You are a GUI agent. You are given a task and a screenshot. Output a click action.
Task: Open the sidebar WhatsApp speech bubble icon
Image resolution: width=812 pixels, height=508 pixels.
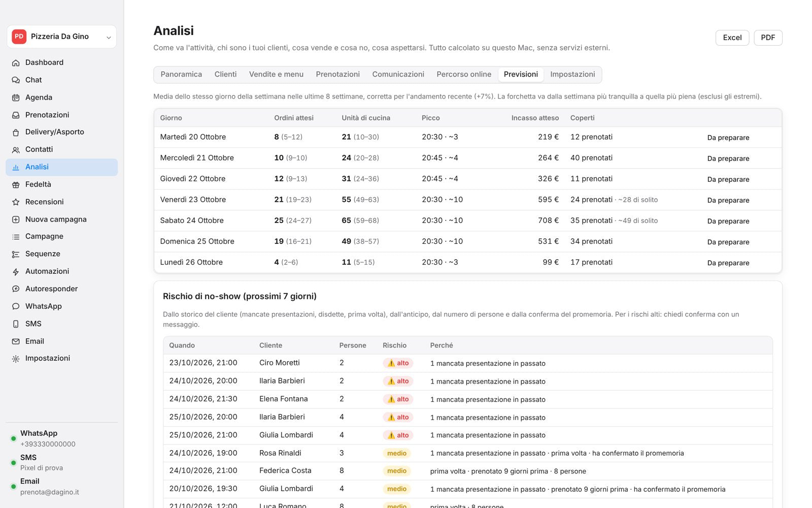point(16,306)
